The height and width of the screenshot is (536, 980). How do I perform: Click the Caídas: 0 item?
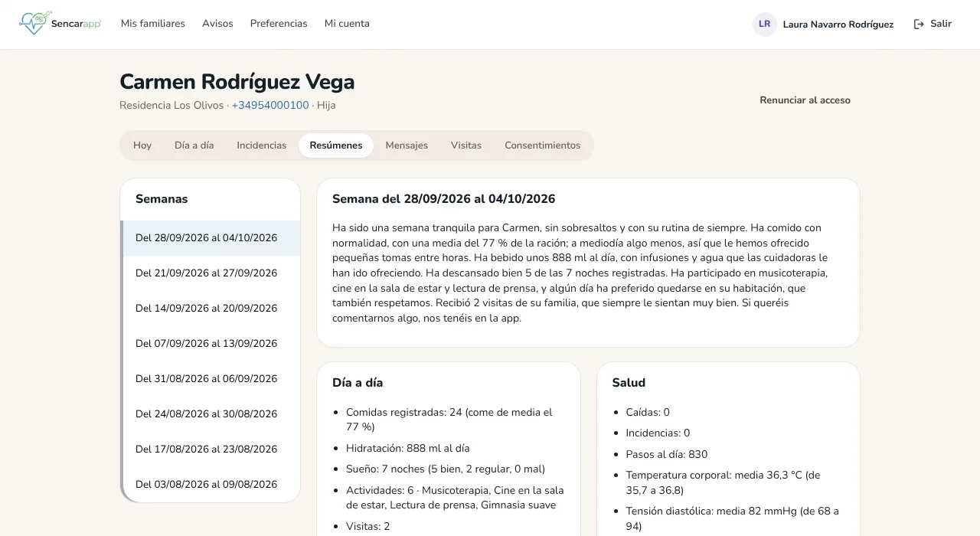[648, 413]
